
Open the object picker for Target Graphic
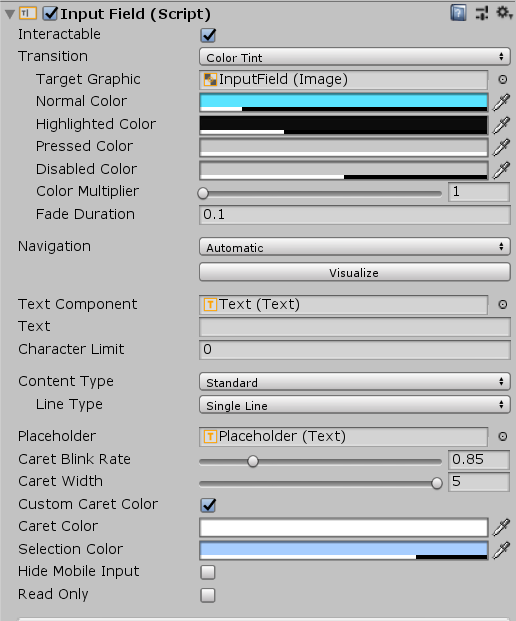(x=503, y=80)
